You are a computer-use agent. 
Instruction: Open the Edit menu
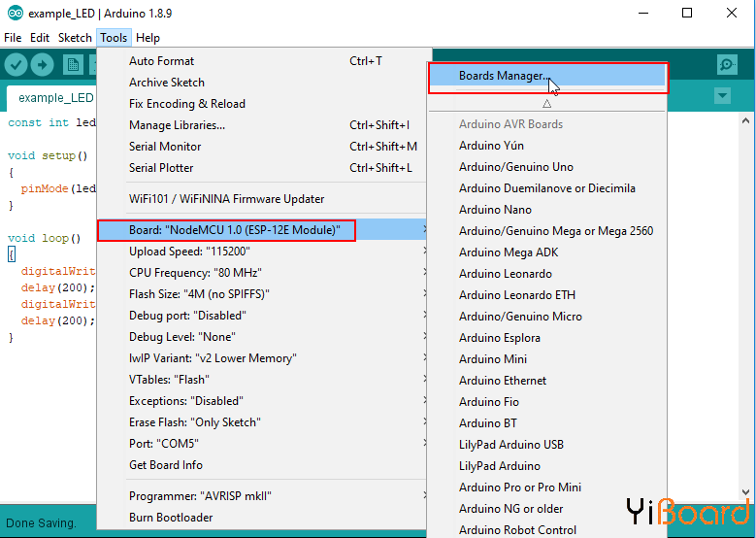(x=40, y=38)
